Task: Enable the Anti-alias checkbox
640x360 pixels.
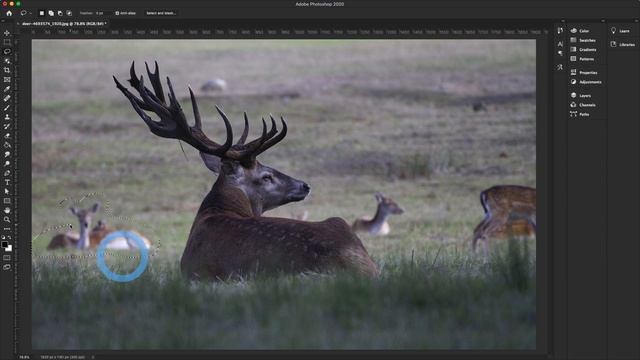Action: (117, 13)
